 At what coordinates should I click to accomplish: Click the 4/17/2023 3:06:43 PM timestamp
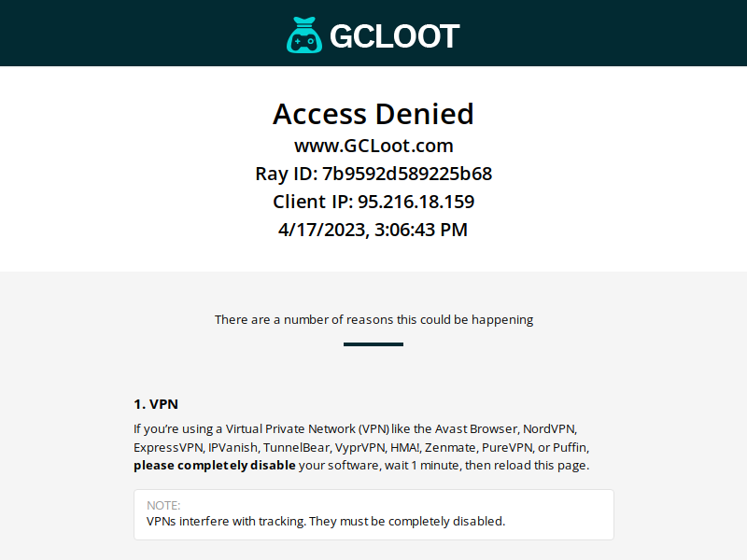coord(373,230)
